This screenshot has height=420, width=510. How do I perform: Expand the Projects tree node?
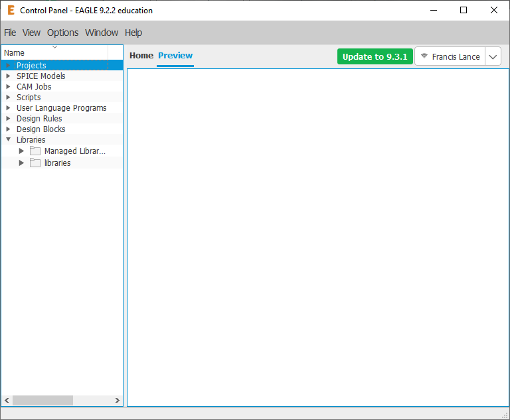(8, 65)
